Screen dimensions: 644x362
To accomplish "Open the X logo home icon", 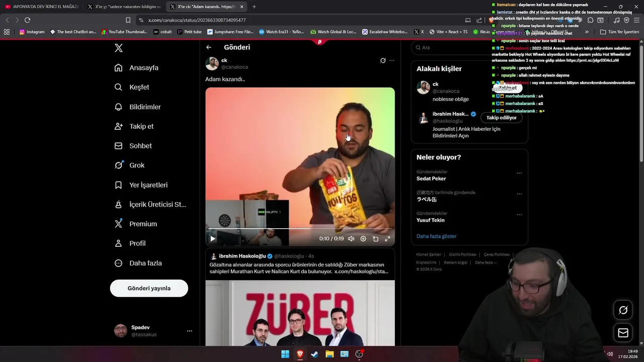I will point(118,48).
